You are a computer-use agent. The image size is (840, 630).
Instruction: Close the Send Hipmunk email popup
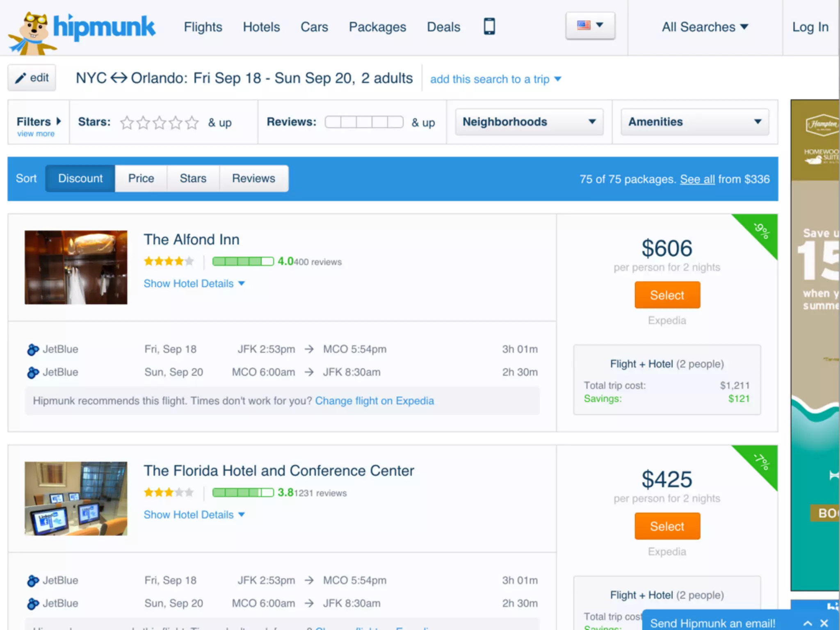pyautogui.click(x=824, y=623)
